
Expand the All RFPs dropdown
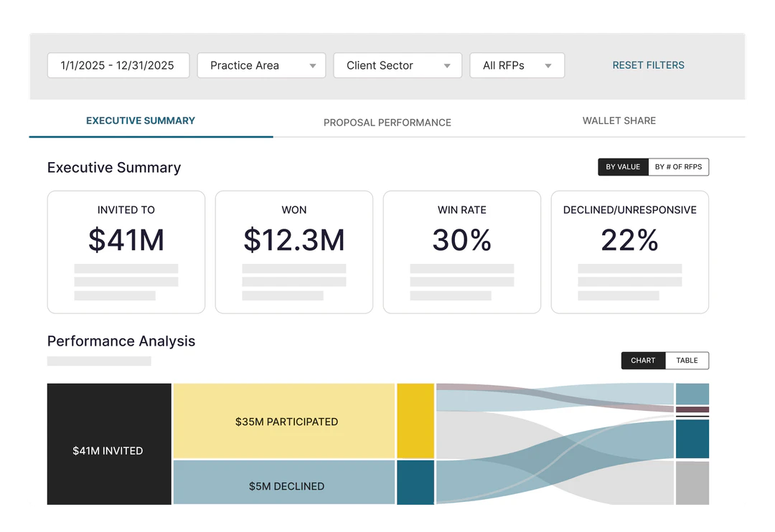coord(517,65)
